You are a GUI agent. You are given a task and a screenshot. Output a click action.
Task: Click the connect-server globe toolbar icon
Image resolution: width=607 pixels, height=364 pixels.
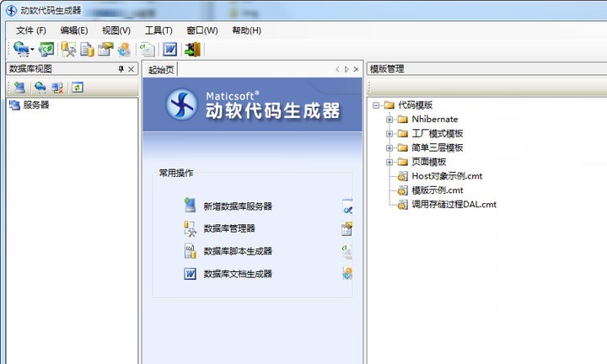point(20,49)
